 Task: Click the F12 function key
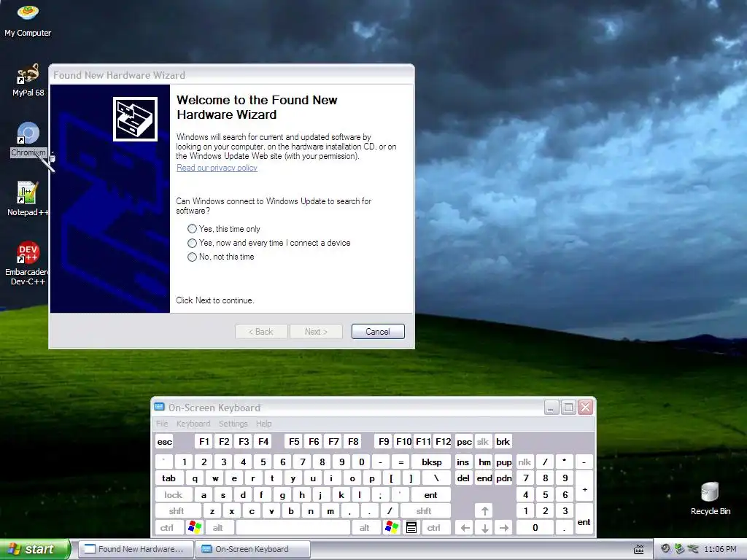click(443, 441)
